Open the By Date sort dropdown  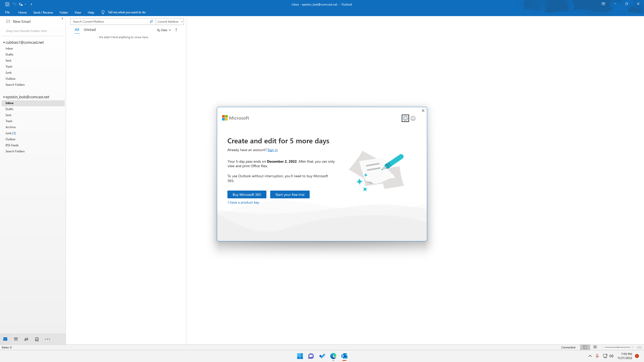pyautogui.click(x=164, y=30)
